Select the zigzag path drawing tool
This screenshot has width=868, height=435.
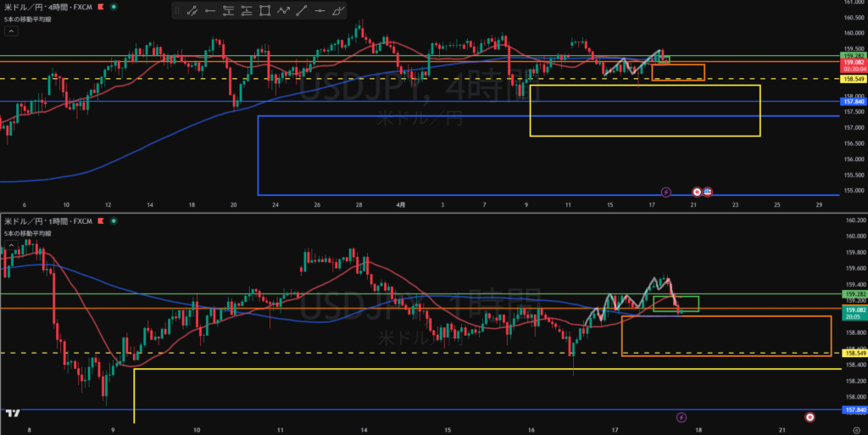283,11
